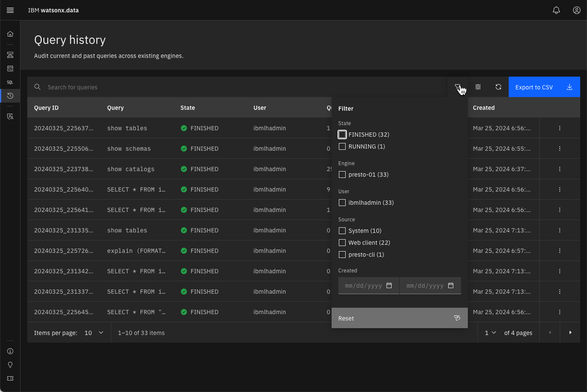Image resolution: width=587 pixels, height=392 pixels.
Task: Open the information icon in sidebar
Action: [10, 351]
